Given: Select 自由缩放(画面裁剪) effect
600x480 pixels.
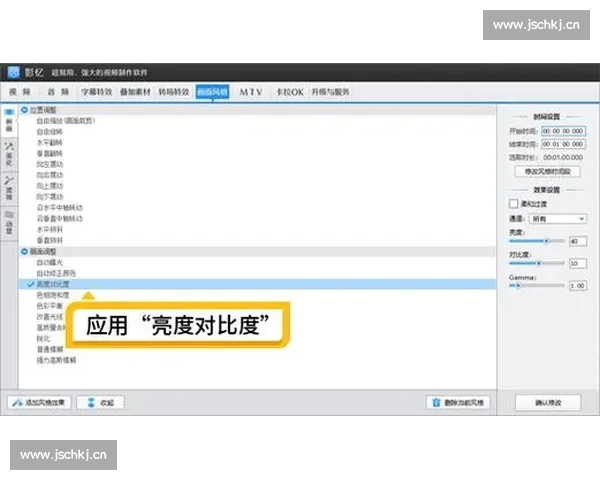Looking at the screenshot, I should [x=65, y=121].
